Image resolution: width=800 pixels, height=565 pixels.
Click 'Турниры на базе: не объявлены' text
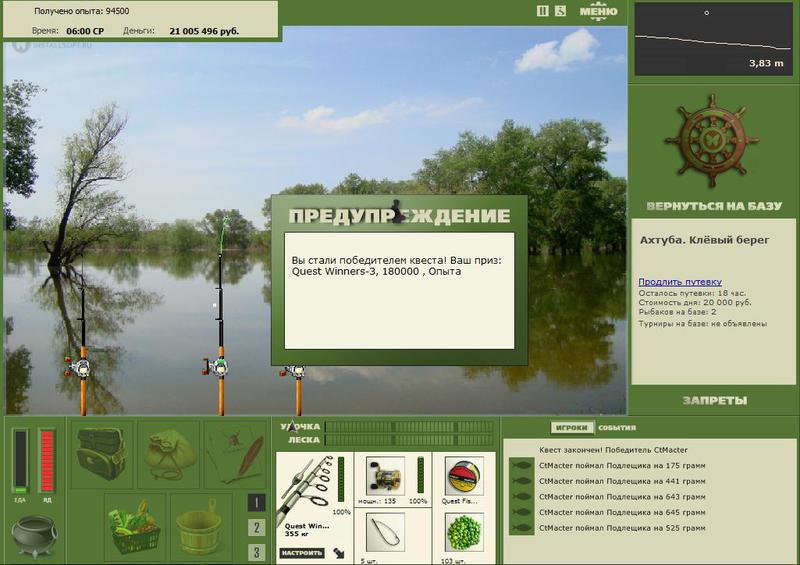click(702, 324)
